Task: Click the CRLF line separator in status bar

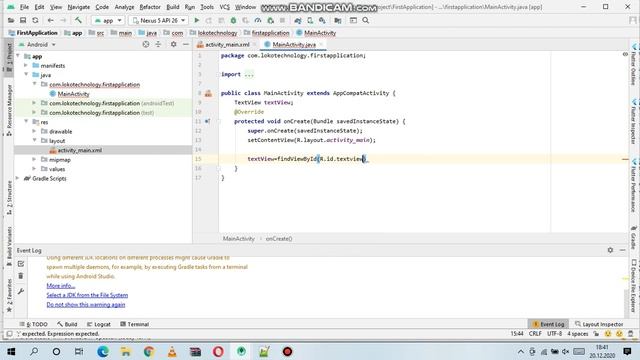Action: pyautogui.click(x=535, y=333)
